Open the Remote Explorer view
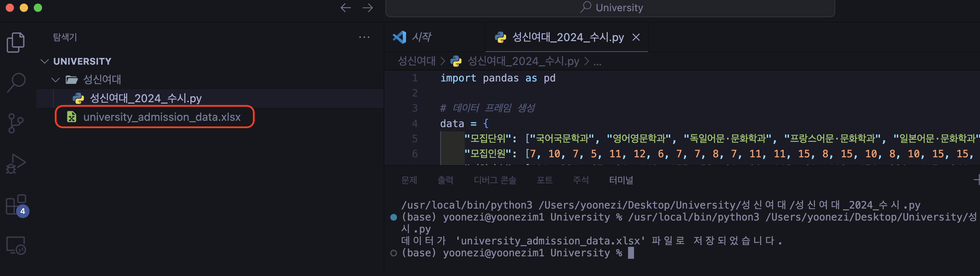 (x=16, y=245)
